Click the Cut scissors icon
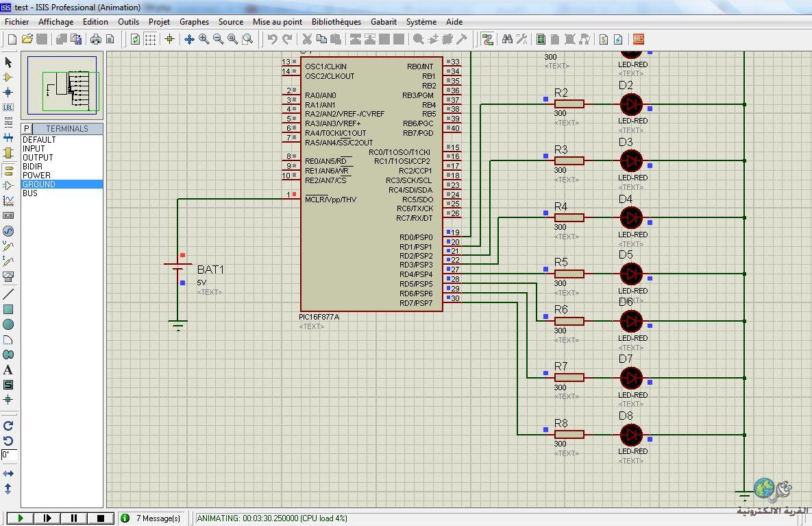 coord(307,39)
